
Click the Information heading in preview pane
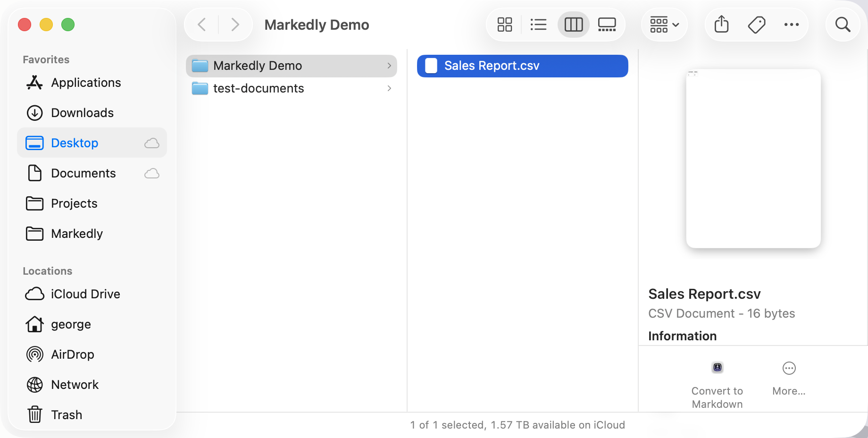pyautogui.click(x=682, y=336)
